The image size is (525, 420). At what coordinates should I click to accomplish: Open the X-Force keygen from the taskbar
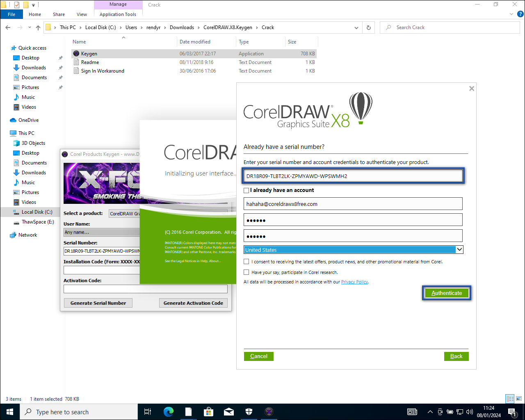click(x=269, y=411)
